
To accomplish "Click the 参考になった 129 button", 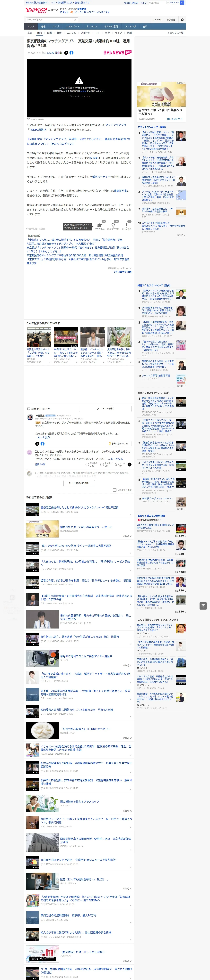I will click(x=119, y=444).
